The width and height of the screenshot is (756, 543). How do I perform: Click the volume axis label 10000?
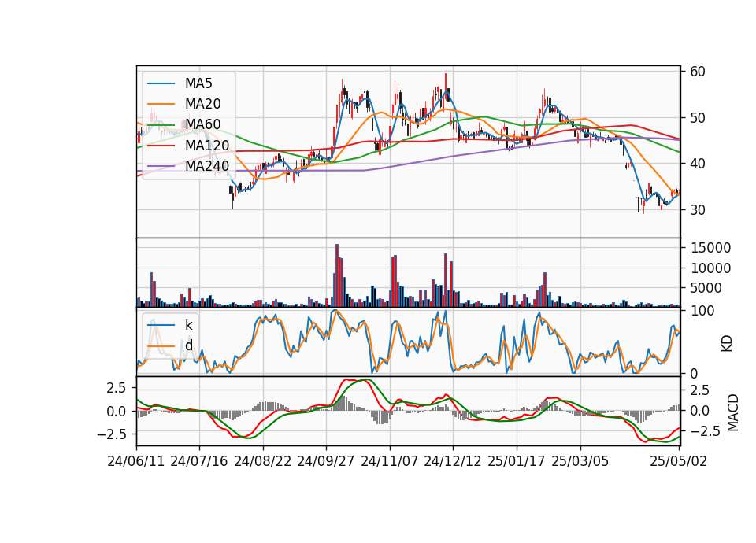click(x=710, y=268)
